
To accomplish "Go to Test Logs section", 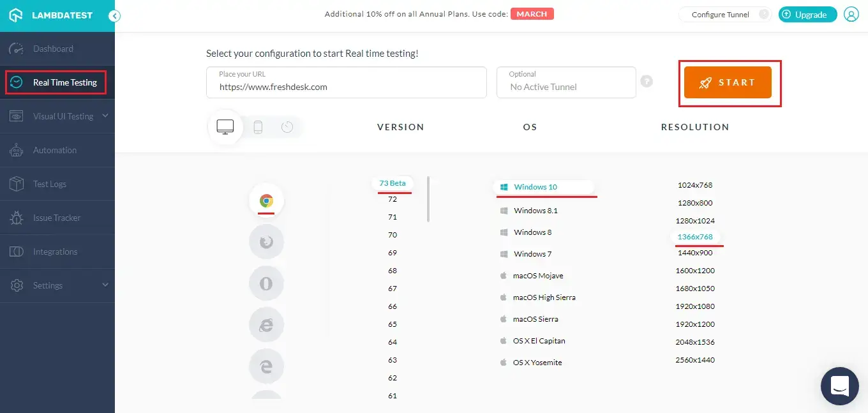I will coord(50,184).
